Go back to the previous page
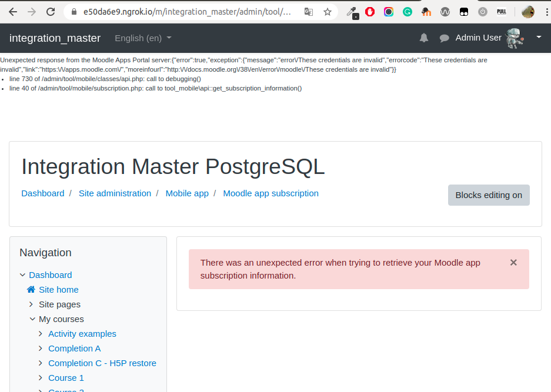Viewport: 551px width, 392px height. pyautogui.click(x=13, y=12)
